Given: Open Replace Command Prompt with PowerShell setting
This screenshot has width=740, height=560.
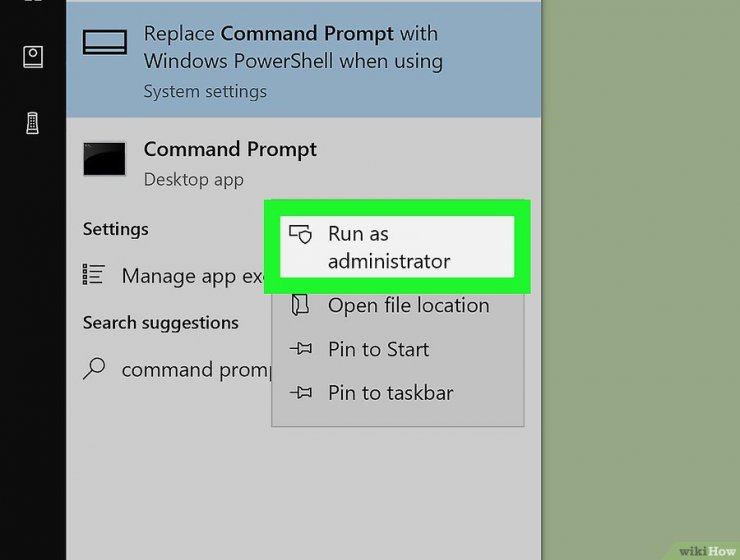Looking at the screenshot, I should pyautogui.click(x=303, y=59).
